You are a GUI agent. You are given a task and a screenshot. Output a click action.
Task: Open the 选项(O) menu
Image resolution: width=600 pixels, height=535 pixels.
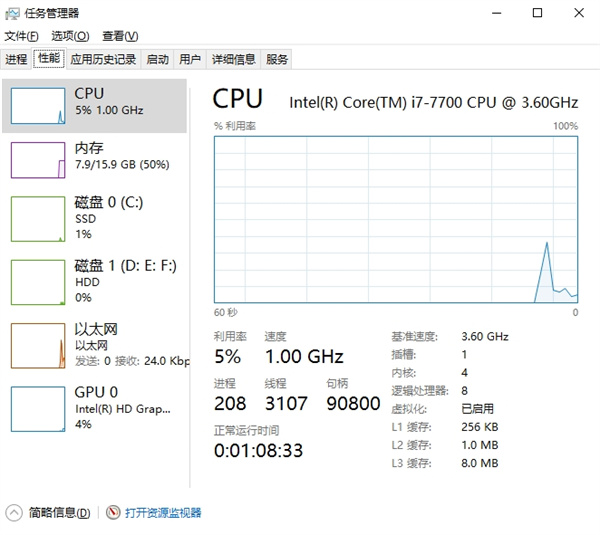(70, 36)
